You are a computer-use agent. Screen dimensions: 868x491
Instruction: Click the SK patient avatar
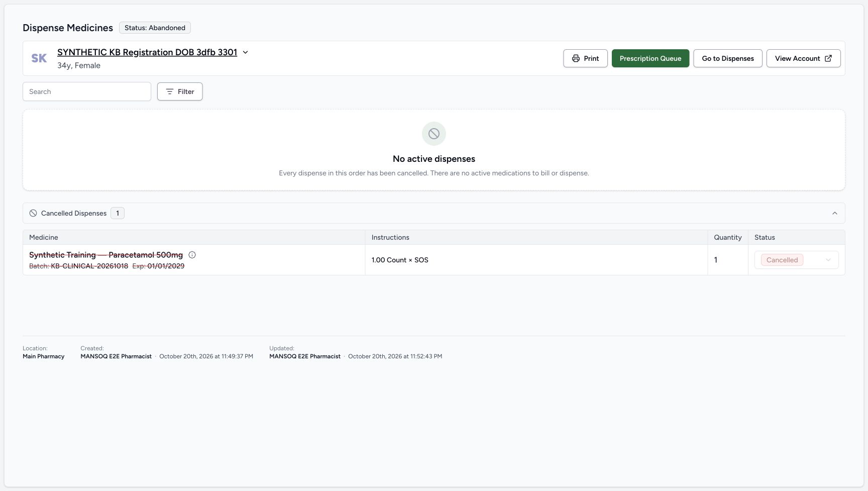click(39, 58)
